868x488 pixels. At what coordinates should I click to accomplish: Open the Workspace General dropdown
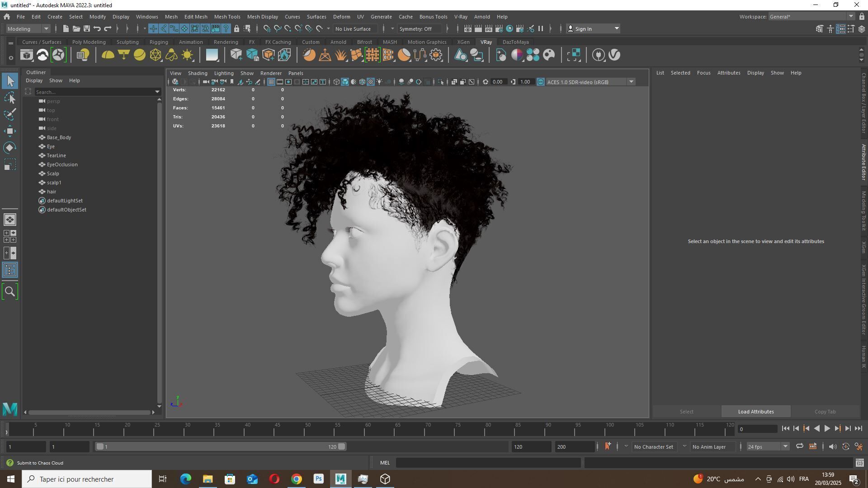click(811, 17)
